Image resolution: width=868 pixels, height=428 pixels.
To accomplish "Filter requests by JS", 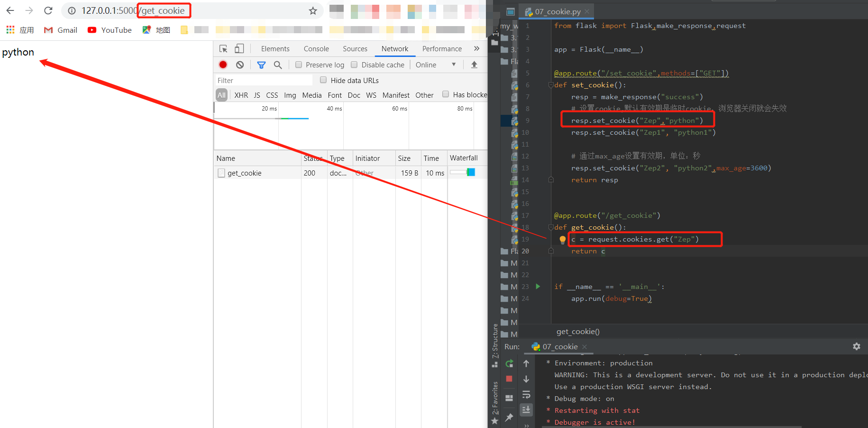I will (257, 95).
